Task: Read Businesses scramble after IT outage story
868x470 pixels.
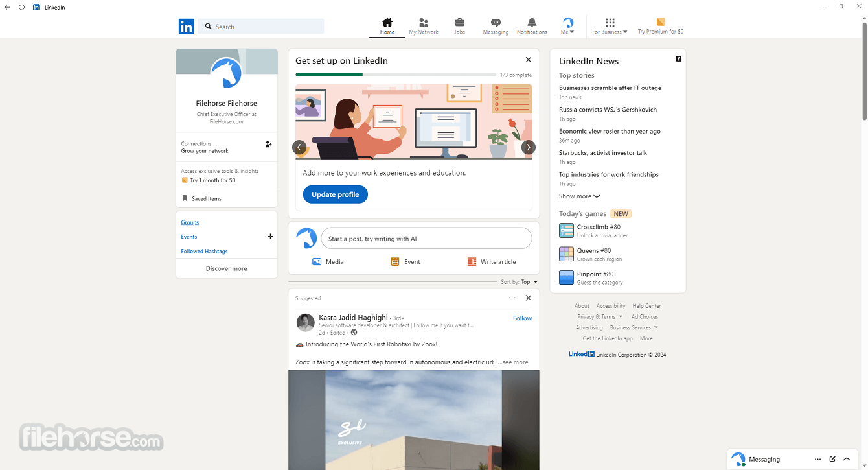Action: tap(610, 88)
